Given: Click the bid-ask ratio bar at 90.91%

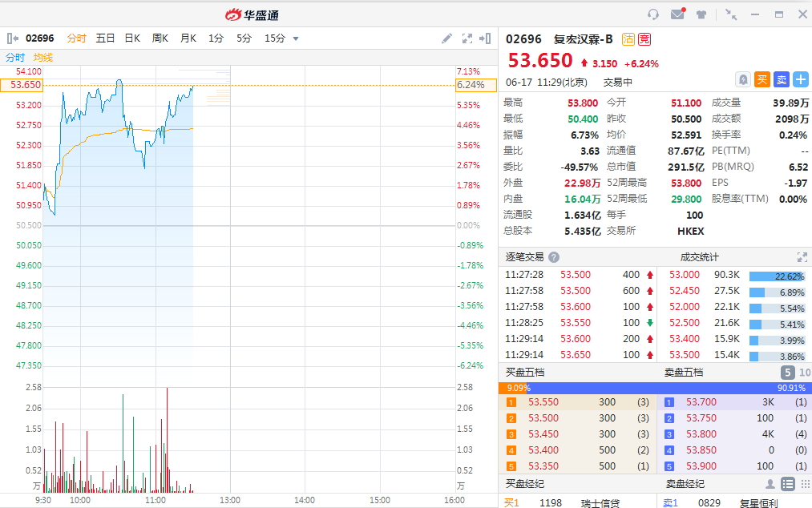Looking at the screenshot, I should tap(669, 388).
